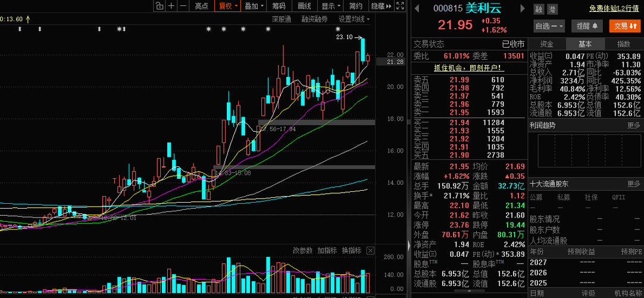Switch to the 基本 tab
The image size is (644, 298).
585,44
